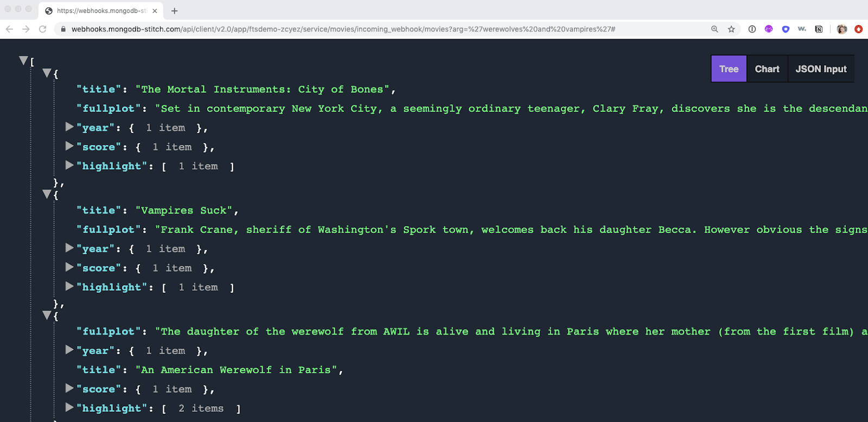868x422 pixels.
Task: Expand year under American Werewolf object
Action: pyautogui.click(x=69, y=350)
